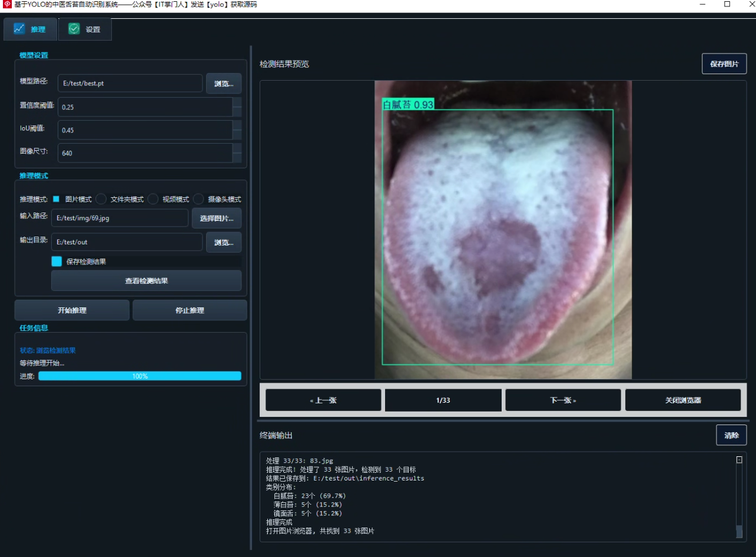Toggle the 保存检测结果 checkbox
This screenshot has height=557, width=756.
pyautogui.click(x=57, y=261)
